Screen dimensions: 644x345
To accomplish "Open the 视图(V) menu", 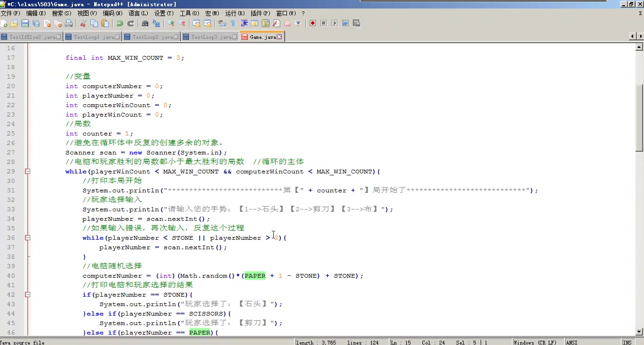I will (x=87, y=13).
